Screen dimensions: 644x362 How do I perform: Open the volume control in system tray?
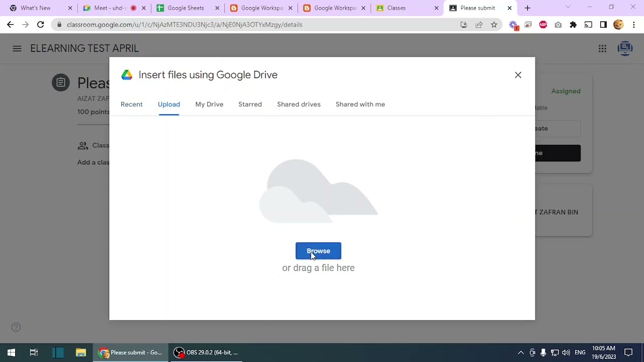(566, 352)
